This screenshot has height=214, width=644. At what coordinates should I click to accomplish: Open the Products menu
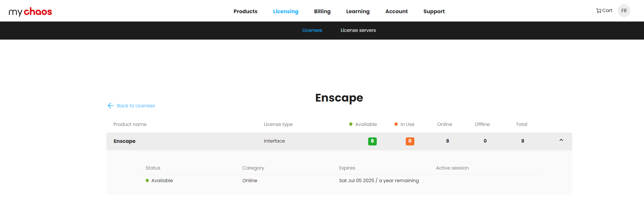click(x=245, y=11)
